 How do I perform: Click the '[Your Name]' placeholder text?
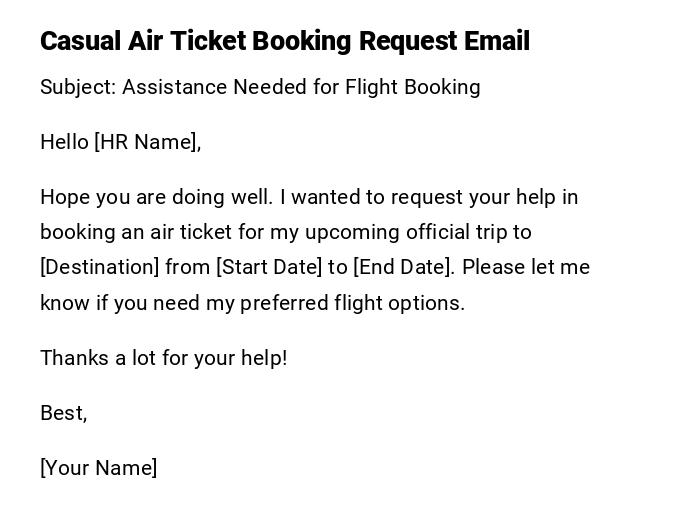98,468
